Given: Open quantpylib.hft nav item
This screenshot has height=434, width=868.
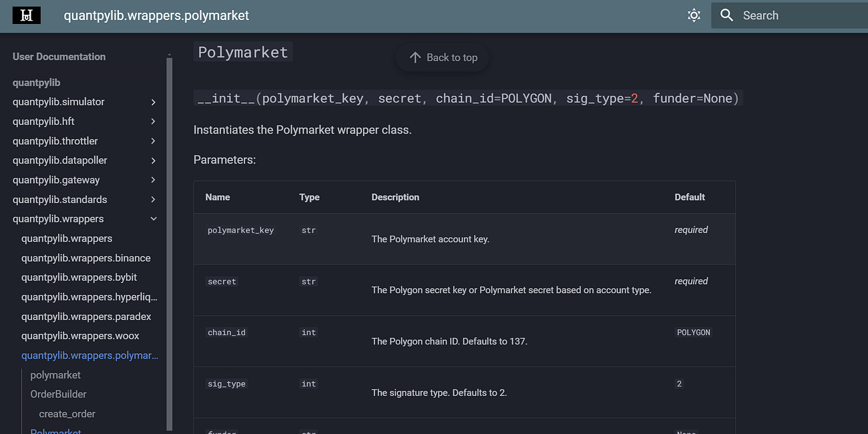Looking at the screenshot, I should point(43,122).
